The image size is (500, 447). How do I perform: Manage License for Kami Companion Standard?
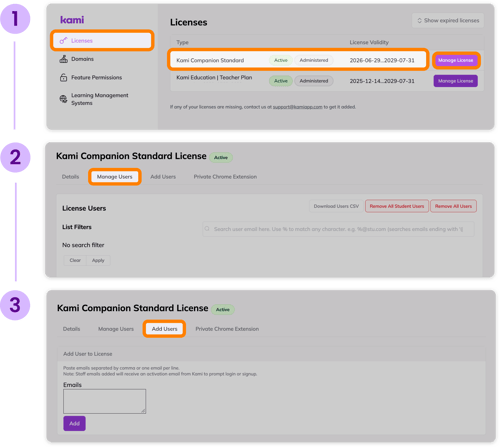(x=456, y=60)
